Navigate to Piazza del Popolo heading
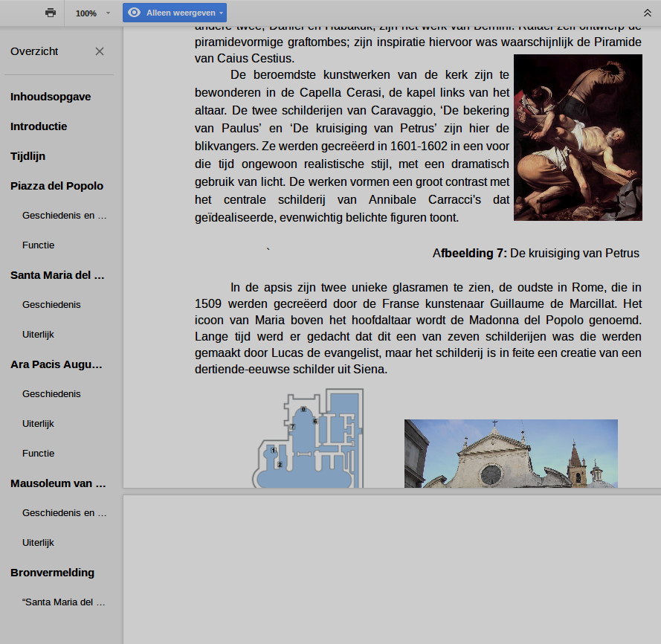This screenshot has width=661, height=644. pos(57,186)
